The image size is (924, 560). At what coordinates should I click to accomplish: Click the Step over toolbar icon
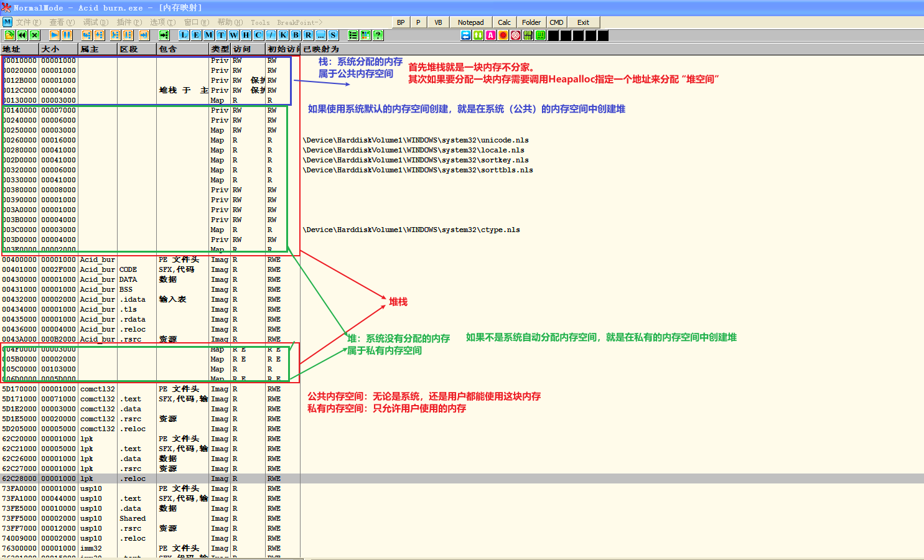tap(99, 35)
